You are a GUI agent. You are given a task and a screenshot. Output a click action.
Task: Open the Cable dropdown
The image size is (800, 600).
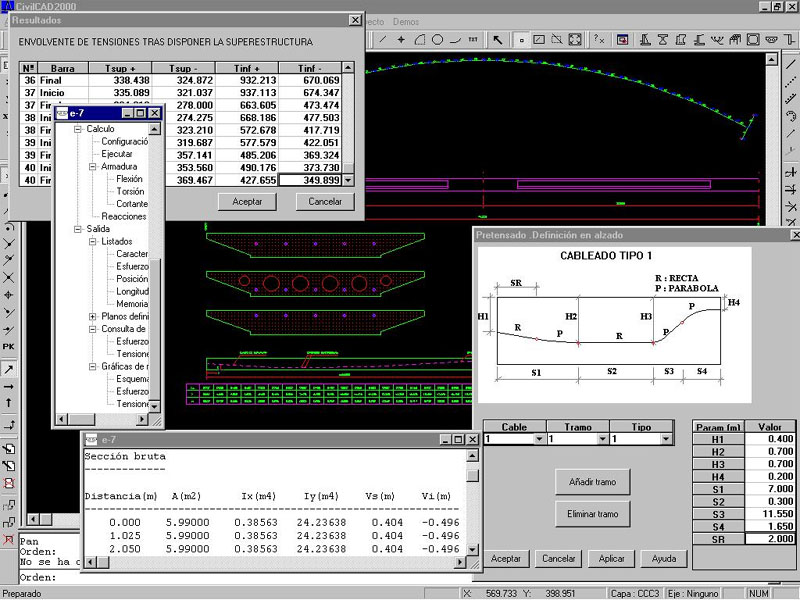[x=539, y=439]
